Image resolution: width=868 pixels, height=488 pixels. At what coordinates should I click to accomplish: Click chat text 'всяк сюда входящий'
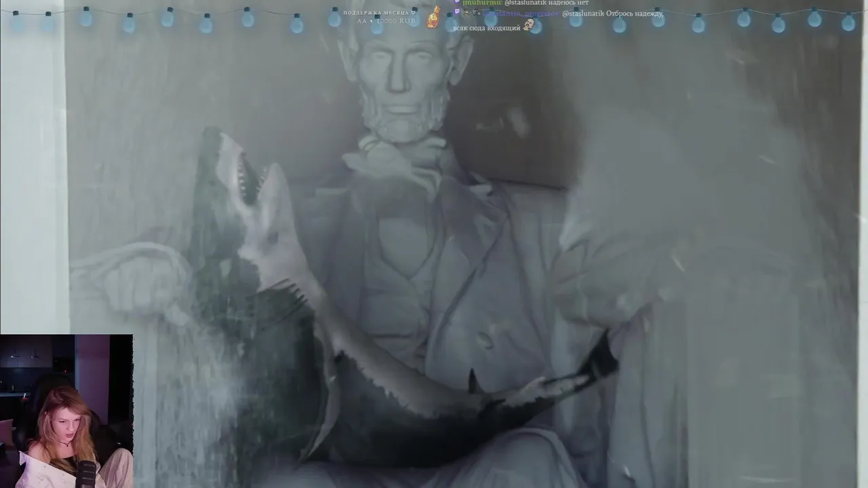(x=487, y=28)
